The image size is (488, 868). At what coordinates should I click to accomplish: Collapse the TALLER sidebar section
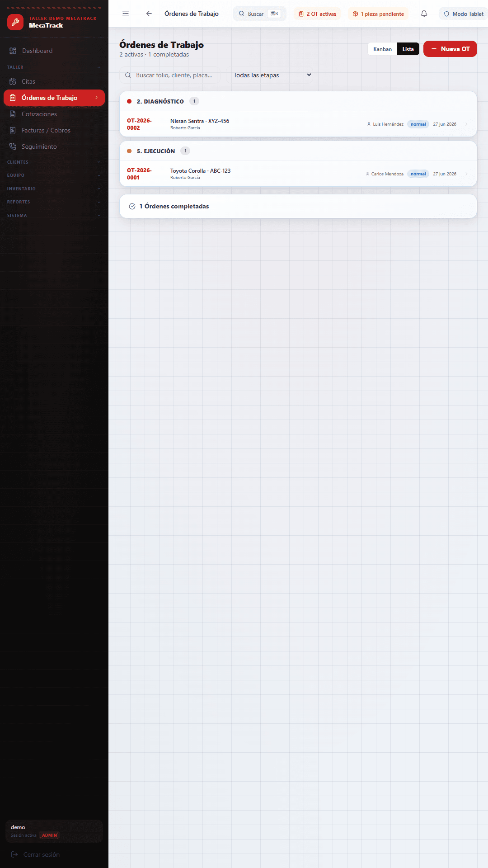(x=54, y=67)
